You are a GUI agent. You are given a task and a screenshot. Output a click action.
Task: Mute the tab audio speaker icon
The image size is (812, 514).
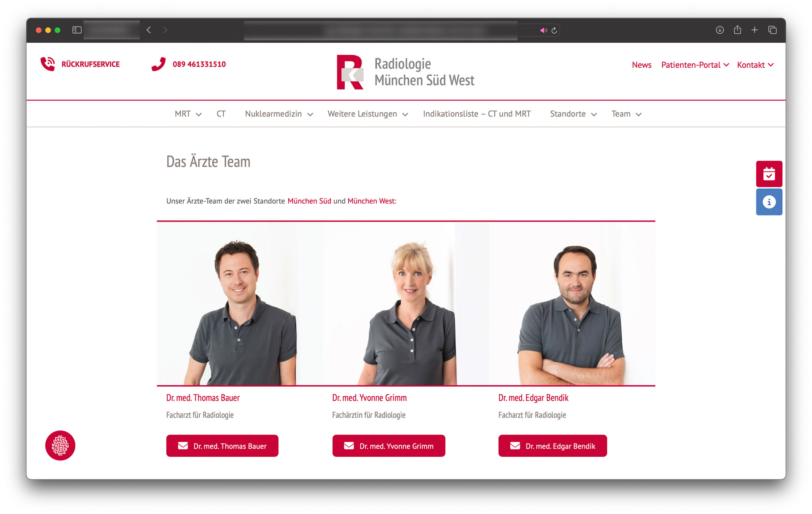pos(544,30)
